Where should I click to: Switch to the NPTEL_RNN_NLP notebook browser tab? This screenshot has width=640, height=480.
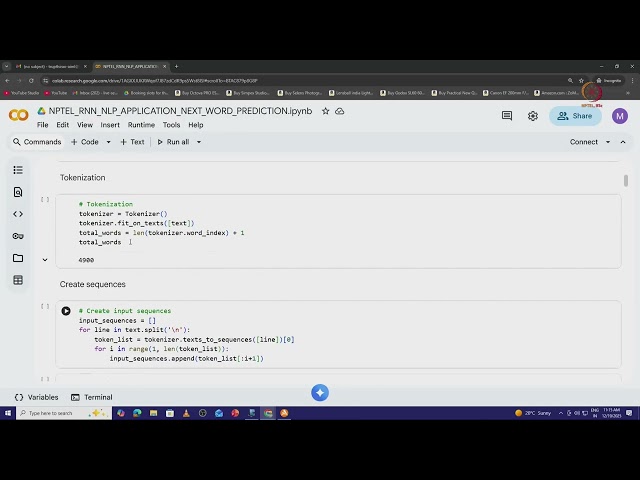(x=131, y=67)
